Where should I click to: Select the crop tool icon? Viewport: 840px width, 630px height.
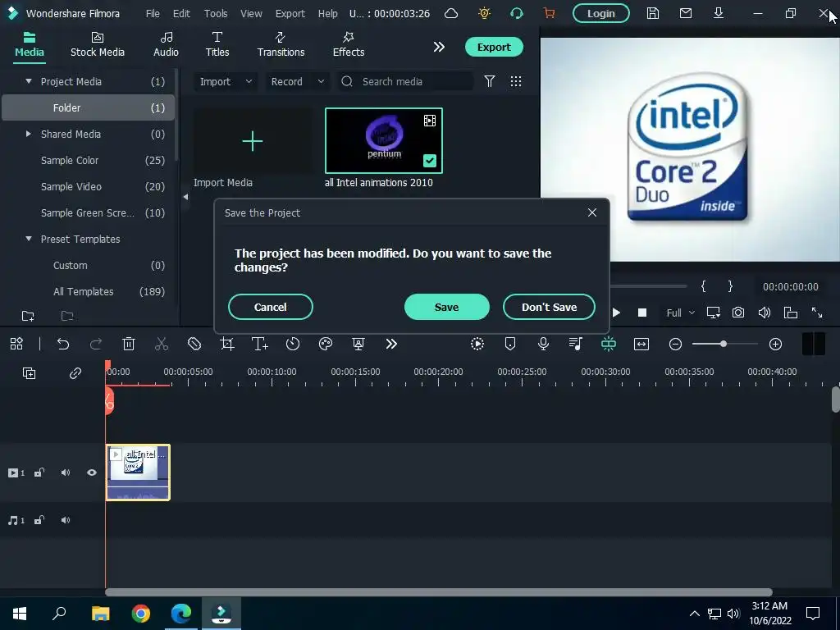point(227,344)
